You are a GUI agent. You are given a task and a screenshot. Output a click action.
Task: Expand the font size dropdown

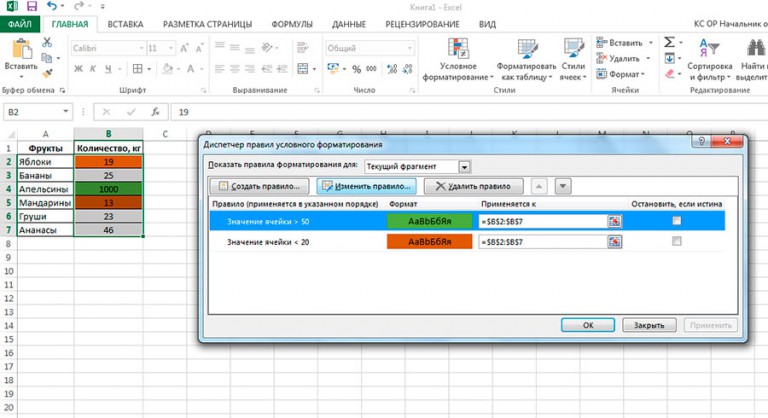click(x=170, y=48)
